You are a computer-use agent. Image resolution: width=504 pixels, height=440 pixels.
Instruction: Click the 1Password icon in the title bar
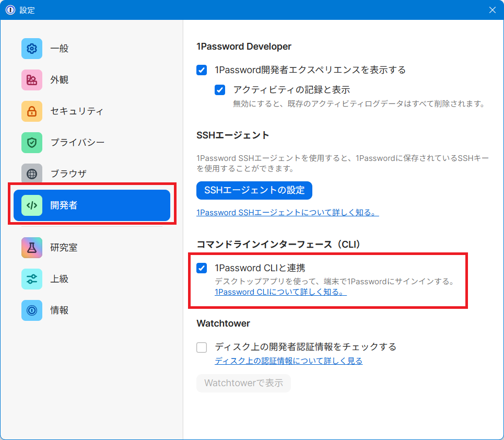point(10,10)
